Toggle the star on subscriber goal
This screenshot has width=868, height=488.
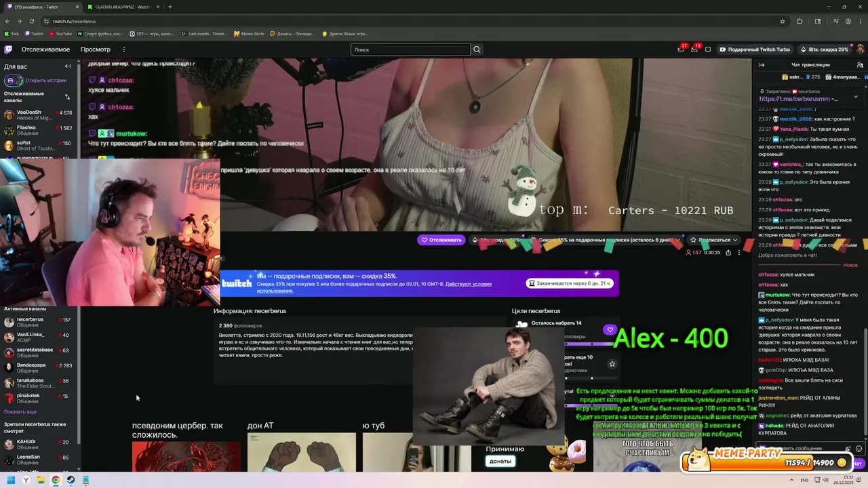click(612, 364)
